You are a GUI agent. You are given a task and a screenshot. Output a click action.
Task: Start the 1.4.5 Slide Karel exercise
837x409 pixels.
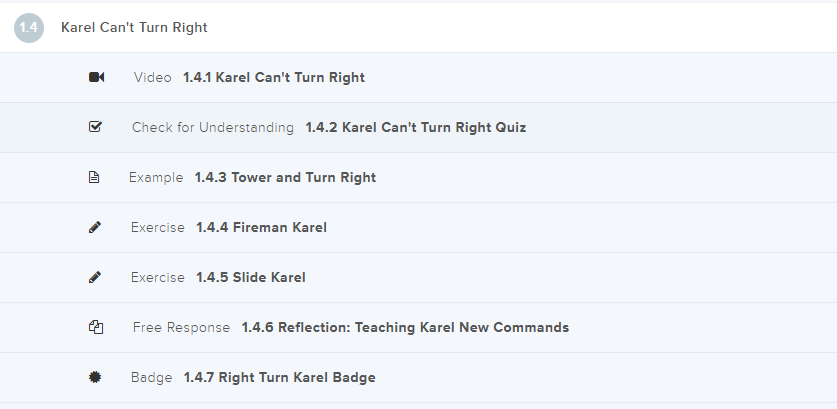(250, 278)
